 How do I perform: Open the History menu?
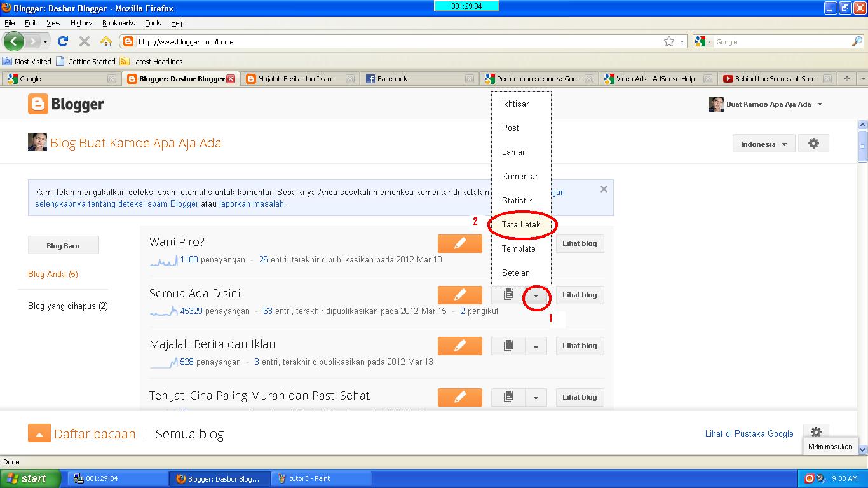tap(81, 23)
